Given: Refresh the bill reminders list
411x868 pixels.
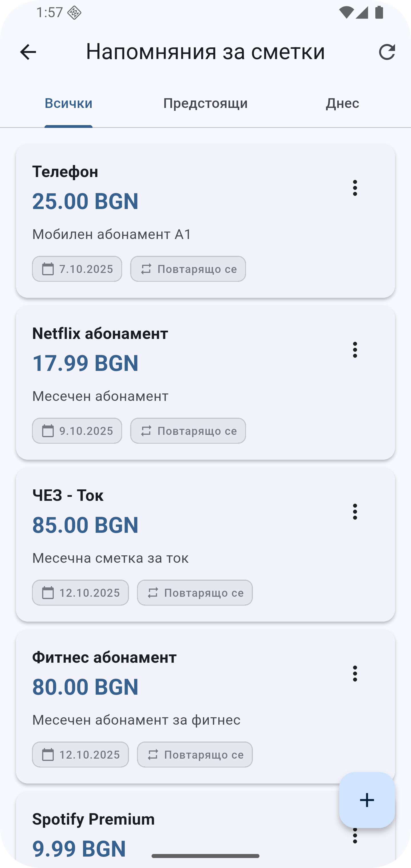Looking at the screenshot, I should pyautogui.click(x=387, y=52).
